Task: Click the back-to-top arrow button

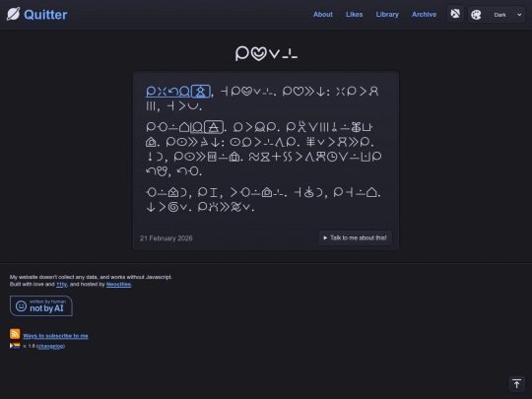Action: [517, 384]
